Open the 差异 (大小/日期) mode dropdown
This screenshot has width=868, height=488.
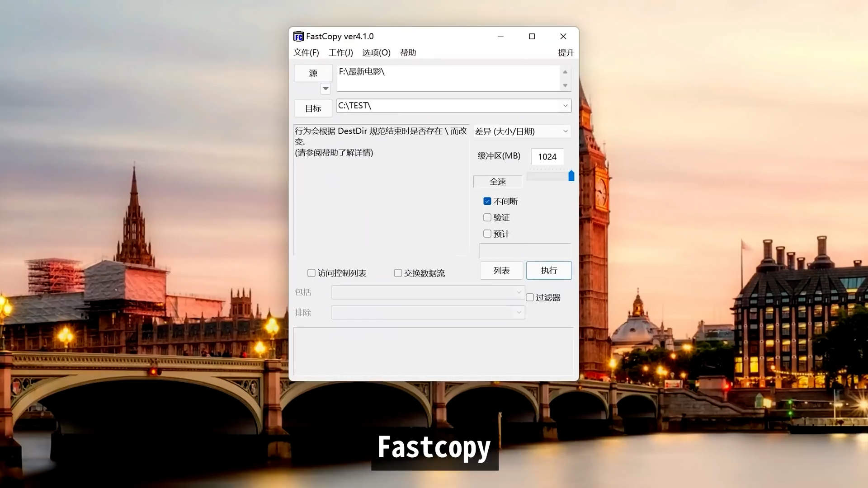click(565, 131)
